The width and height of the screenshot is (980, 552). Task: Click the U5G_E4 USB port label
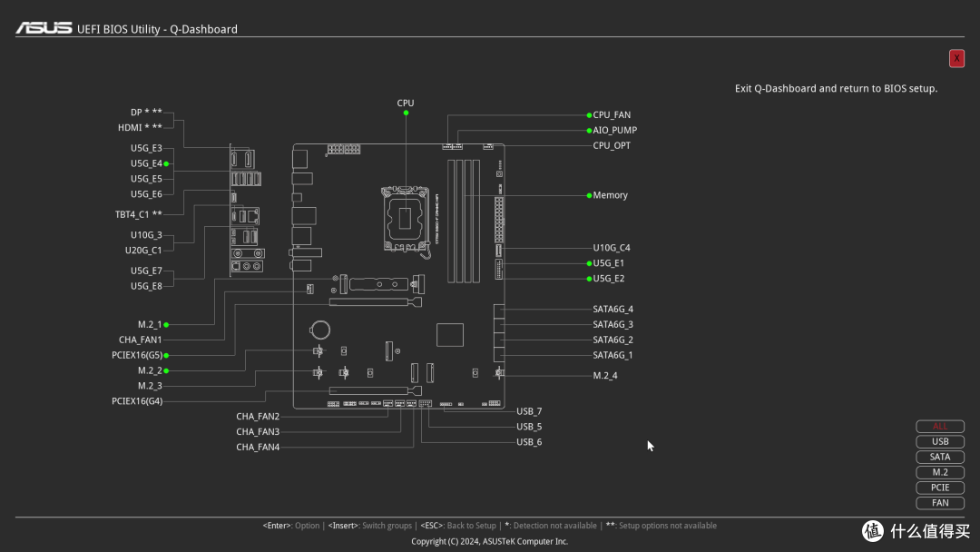[x=146, y=163]
